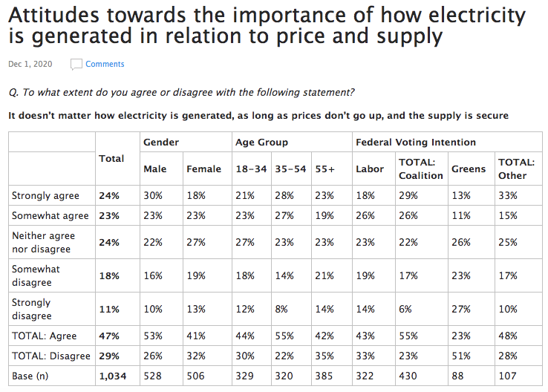Click the Federal Voting Intention header

(416, 142)
